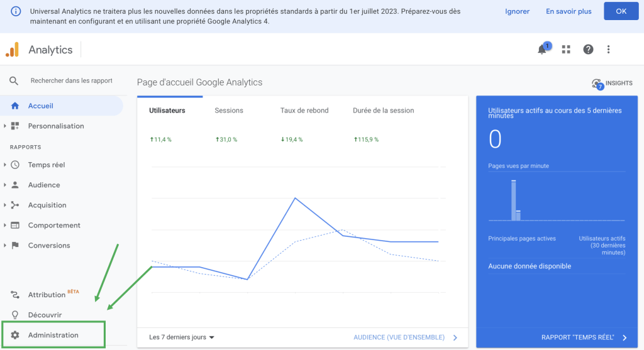Viewport: 644px width, 350px height.
Task: Expand the Temps réel section arrow
Action: pos(5,165)
